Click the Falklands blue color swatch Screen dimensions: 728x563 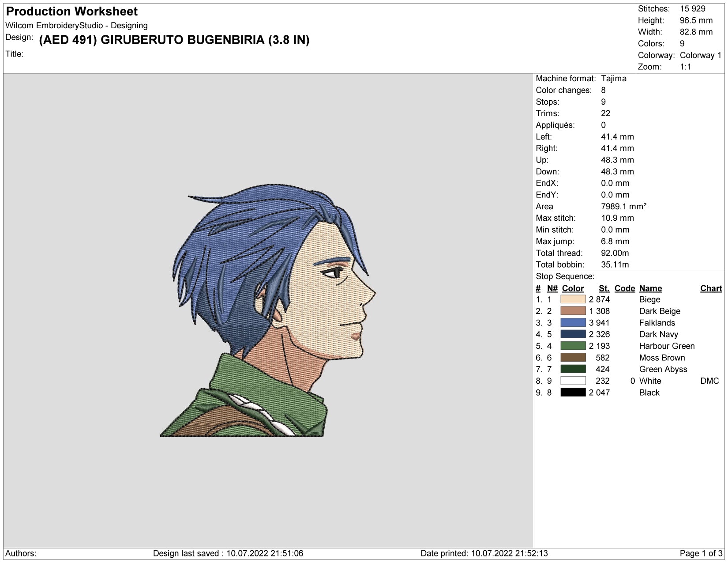click(573, 323)
